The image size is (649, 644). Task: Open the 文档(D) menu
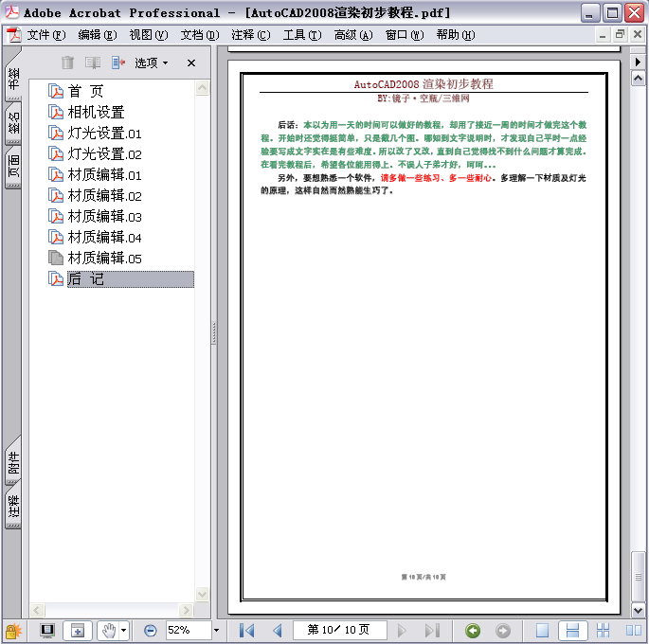[x=200, y=35]
